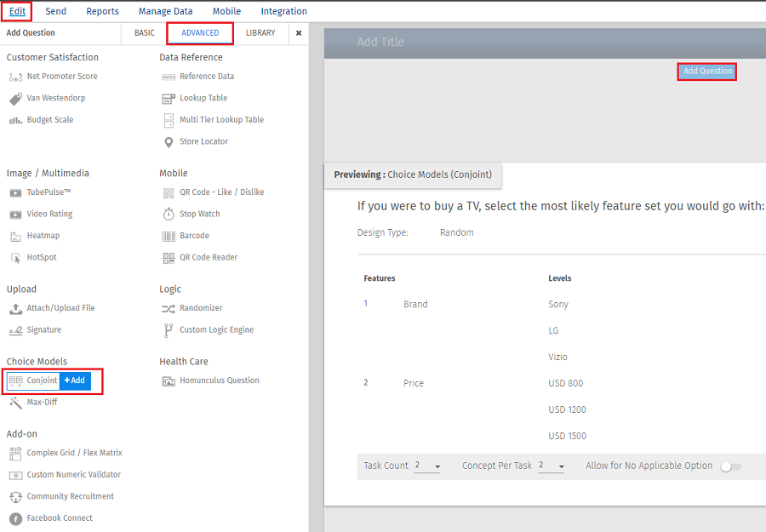
Task: Click the Stop Watch icon
Action: click(x=169, y=215)
